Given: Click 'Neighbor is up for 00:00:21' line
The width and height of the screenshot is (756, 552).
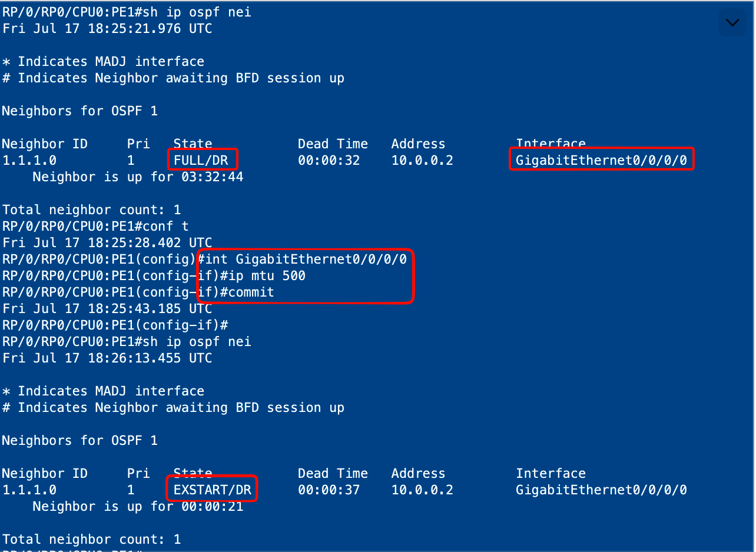Looking at the screenshot, I should tap(138, 506).
